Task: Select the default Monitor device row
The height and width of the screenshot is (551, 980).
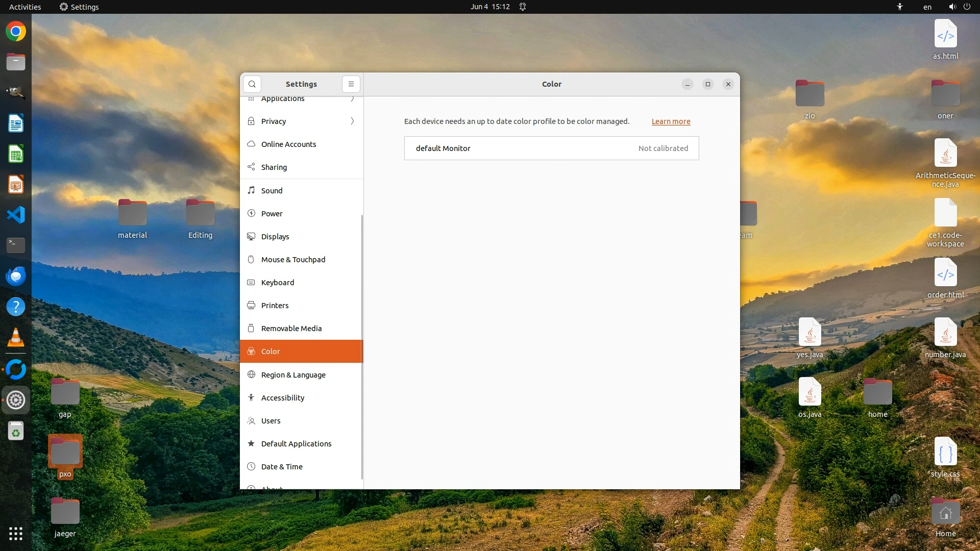Action: [x=551, y=148]
